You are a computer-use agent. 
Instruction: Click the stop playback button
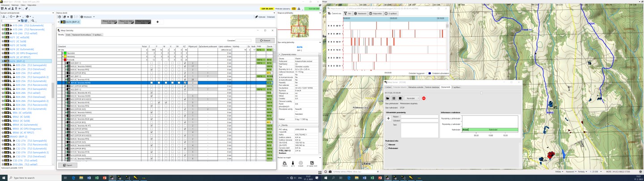point(400,98)
